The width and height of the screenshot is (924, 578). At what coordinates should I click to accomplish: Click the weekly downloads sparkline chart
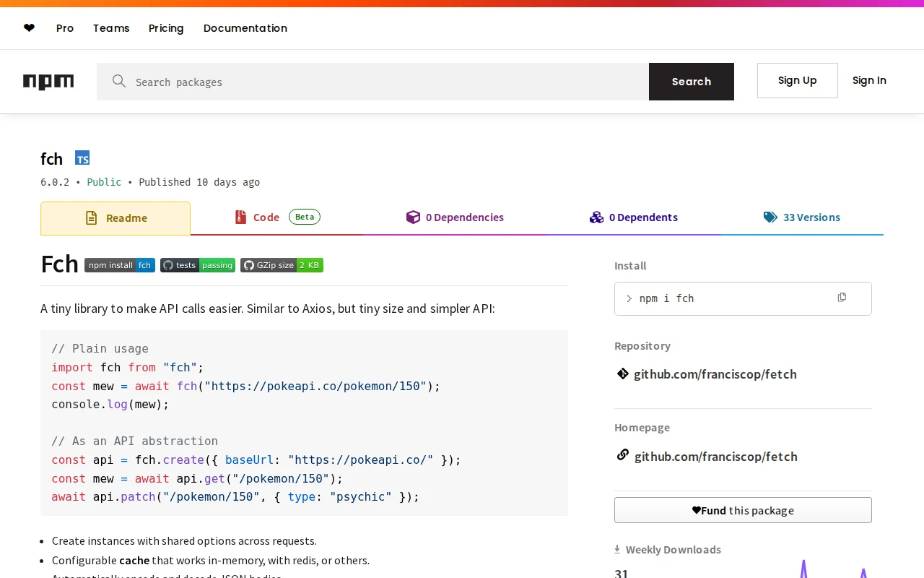[x=834, y=569]
